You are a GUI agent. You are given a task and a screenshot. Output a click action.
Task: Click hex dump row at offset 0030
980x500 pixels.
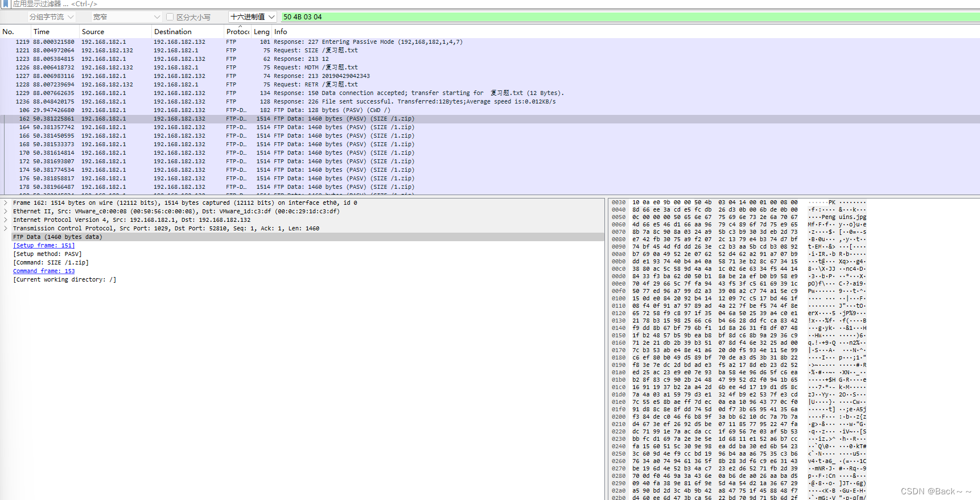pos(739,202)
